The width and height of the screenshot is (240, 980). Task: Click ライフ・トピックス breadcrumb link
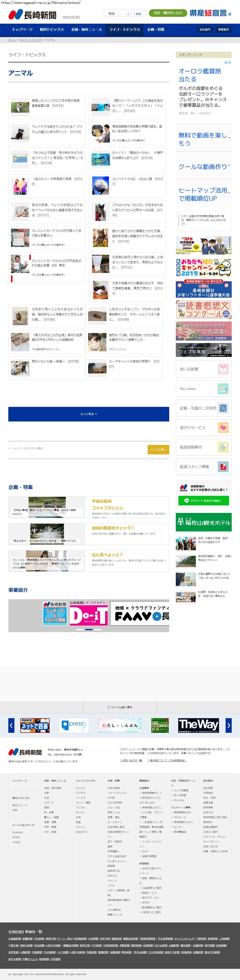click(30, 40)
